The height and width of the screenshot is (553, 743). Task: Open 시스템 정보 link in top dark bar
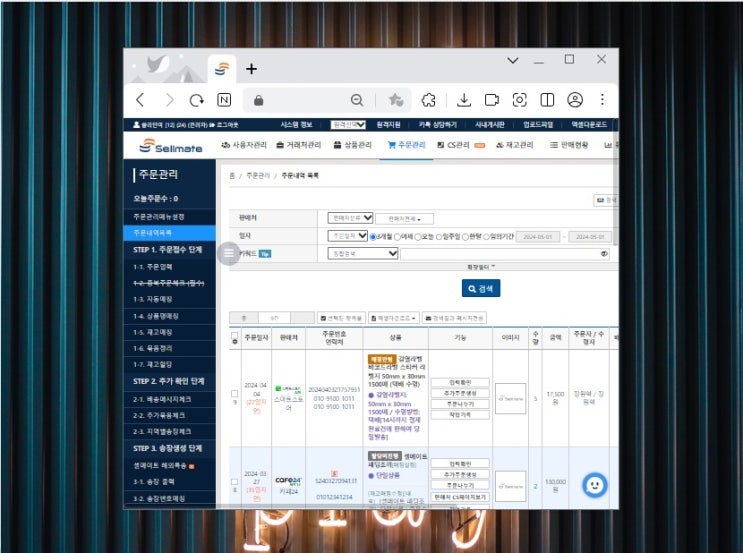296,125
